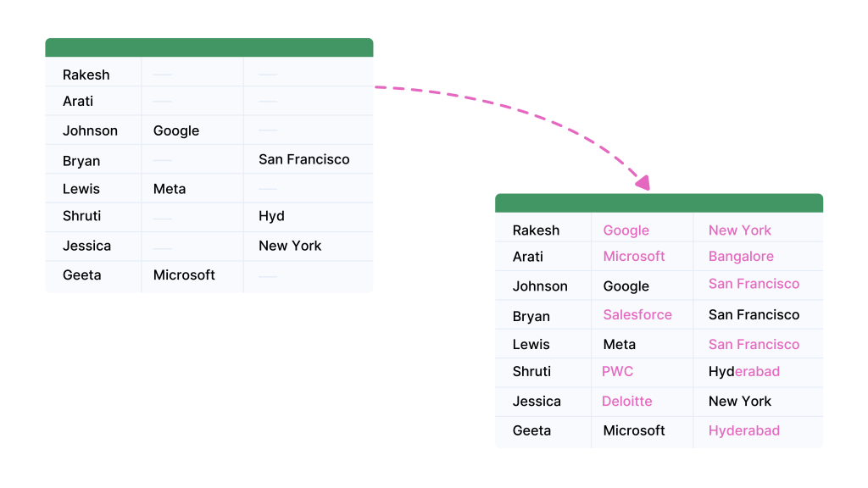Image resolution: width=868 pixels, height=488 pixels.
Task: Click the pink Bangalore cell in Arati's row
Action: [x=759, y=256]
